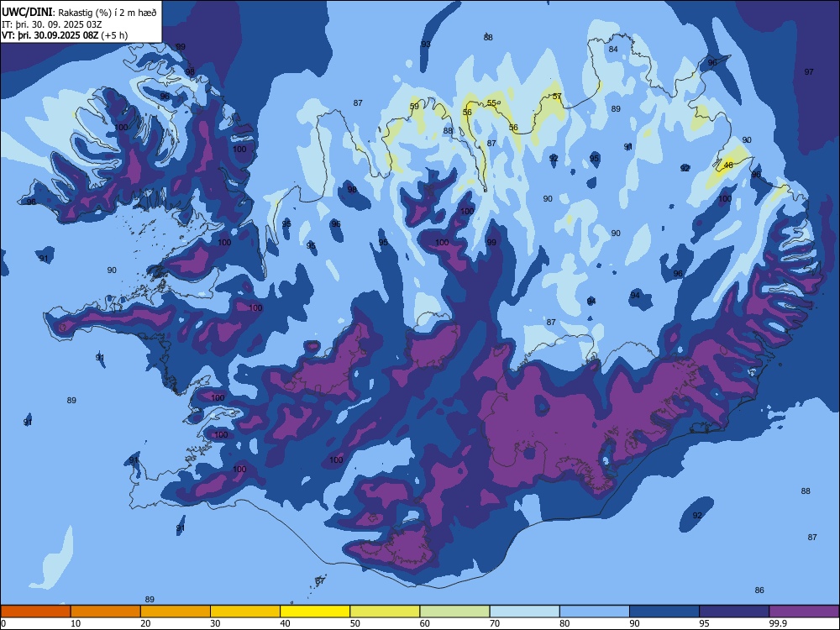Select the 30–40 gold legend swatch
This screenshot has width=840, height=630.
245,612
